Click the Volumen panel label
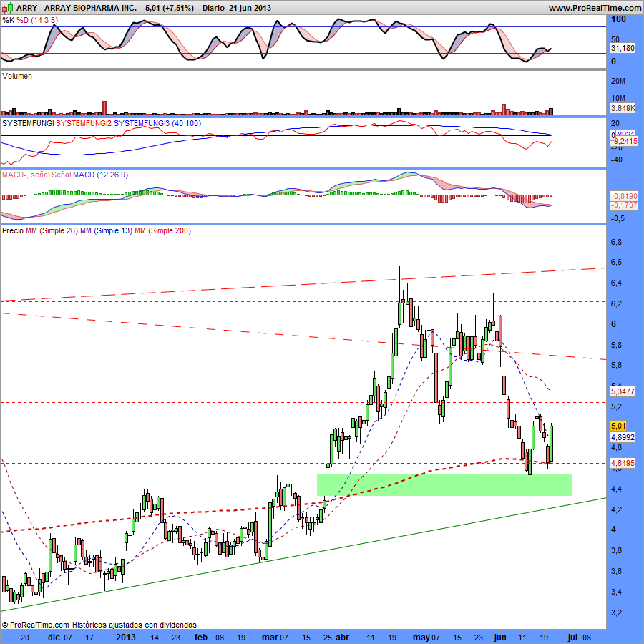Viewport: 644px width, 644px height. click(x=17, y=76)
